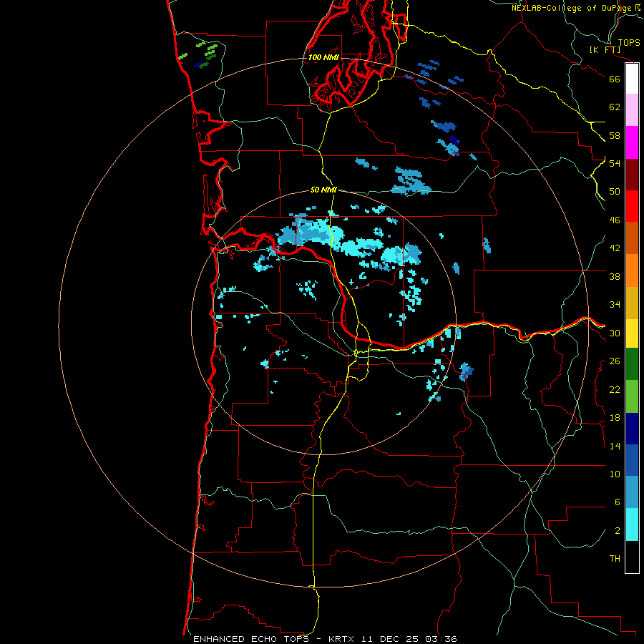Select the dark orange legend segment

click(632, 238)
